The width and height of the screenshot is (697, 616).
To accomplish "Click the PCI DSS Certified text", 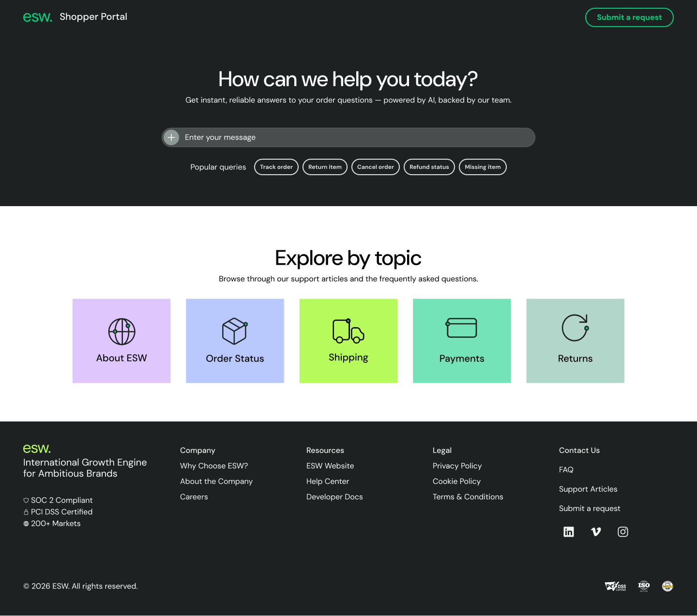I will [62, 512].
